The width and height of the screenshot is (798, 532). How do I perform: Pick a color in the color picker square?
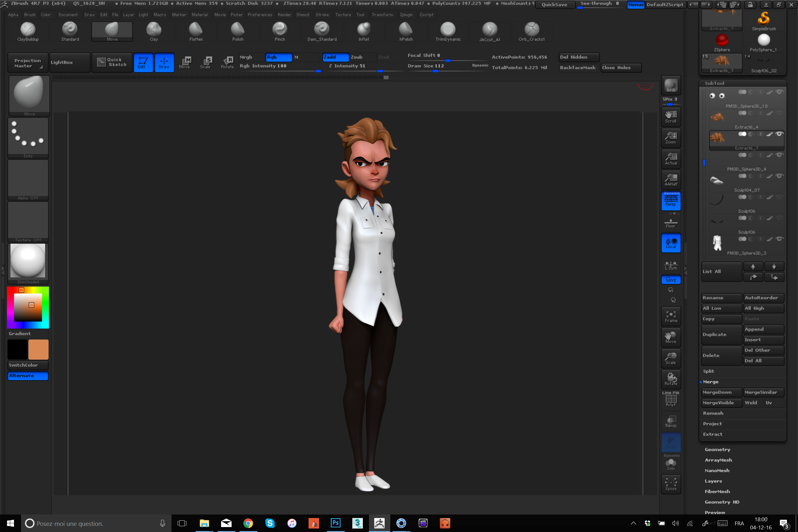[28, 307]
